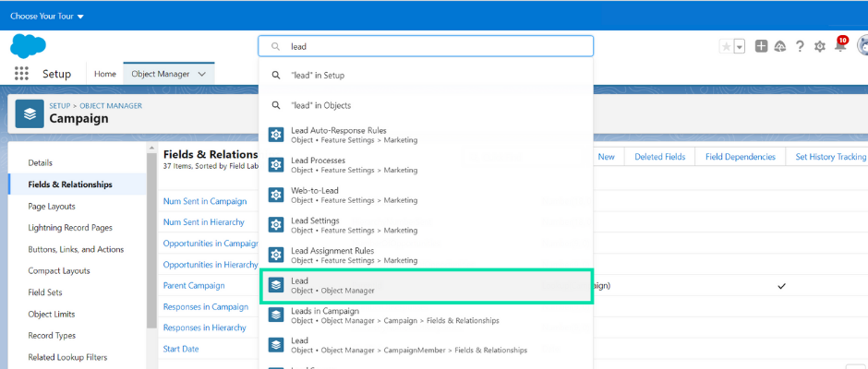The image size is (868, 369).
Task: Open the favorites list dropdown arrow
Action: [740, 47]
